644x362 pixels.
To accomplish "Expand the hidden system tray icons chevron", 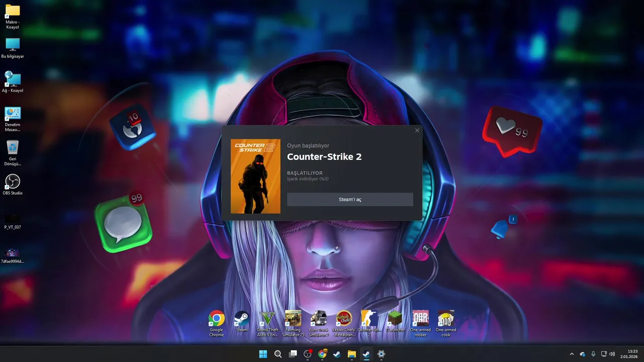I will (572, 354).
